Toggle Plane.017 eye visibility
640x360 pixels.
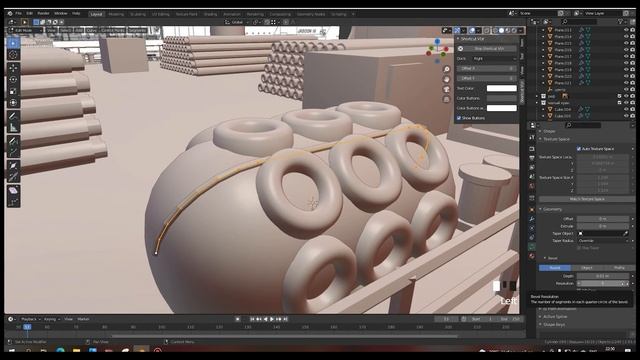click(x=626, y=56)
